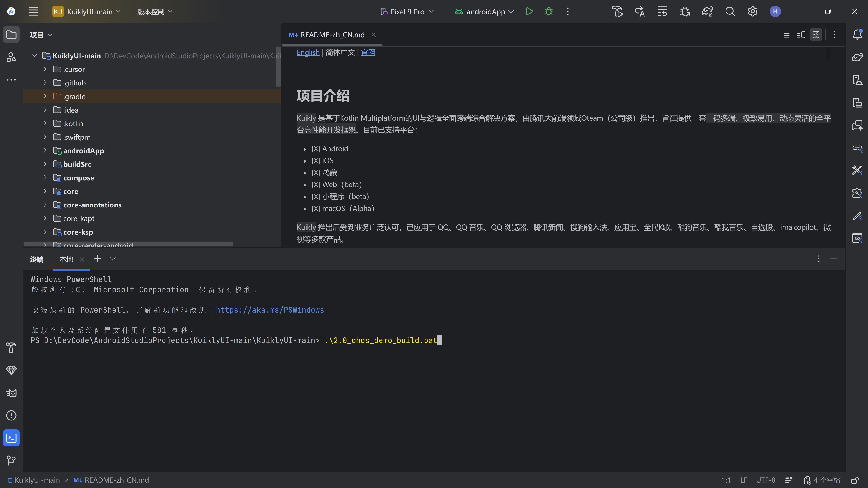
Task: Open the Pixel 9 Pro device dropdown
Action: (x=407, y=12)
